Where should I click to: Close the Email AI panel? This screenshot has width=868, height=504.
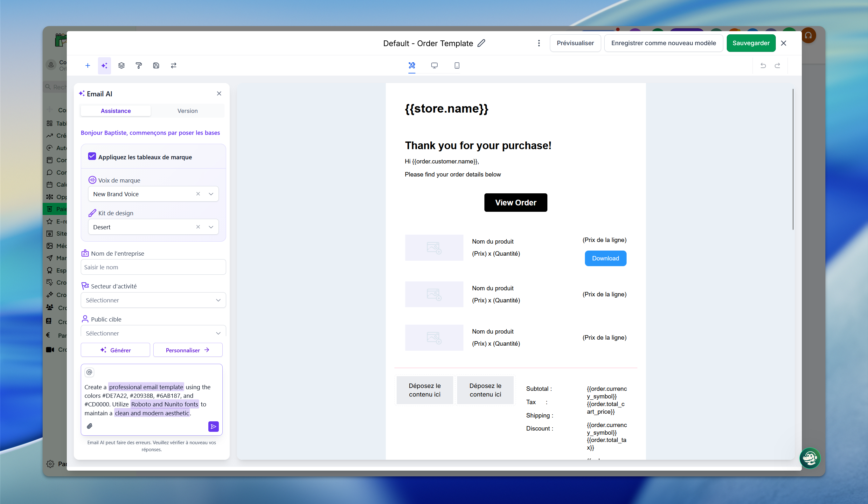click(219, 93)
